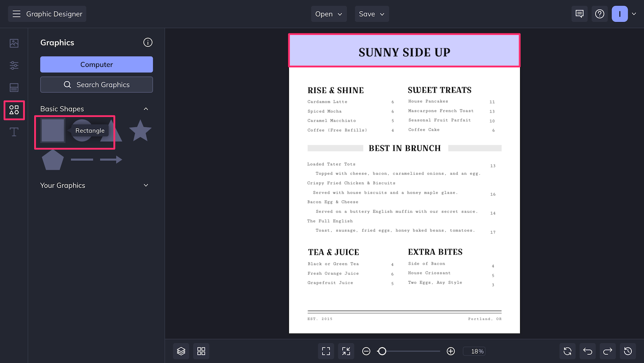This screenshot has width=644, height=363.
Task: Open the Text tool panel
Action: coord(14,132)
